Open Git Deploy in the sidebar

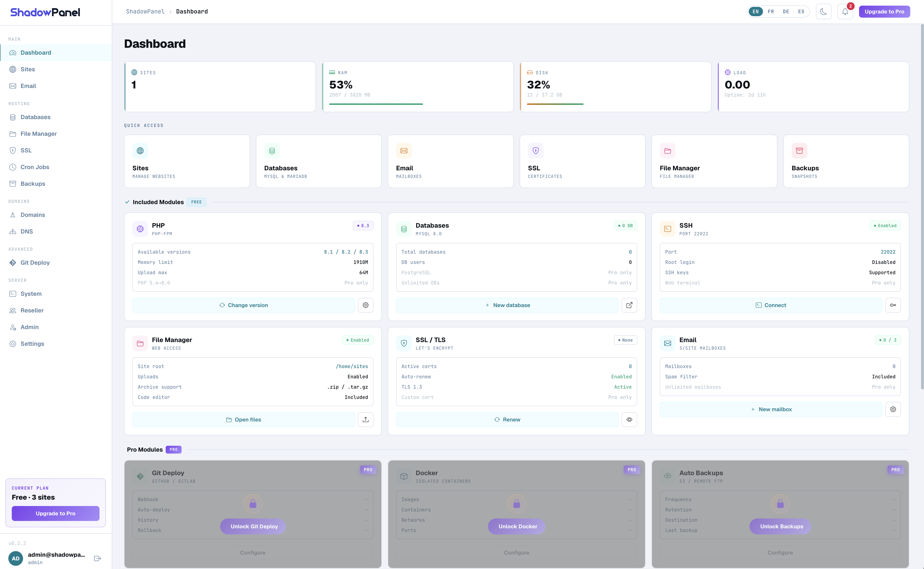click(x=56, y=263)
